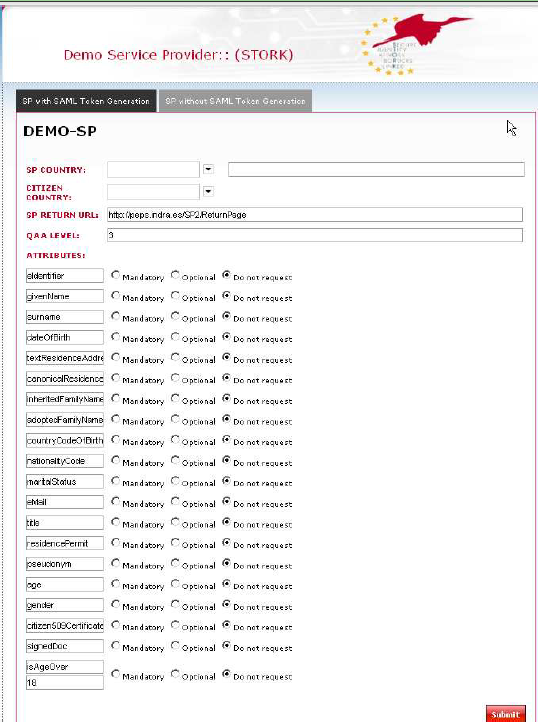Click the pseudonym attribute name field
The height and width of the screenshot is (724, 538).
[x=65, y=564]
